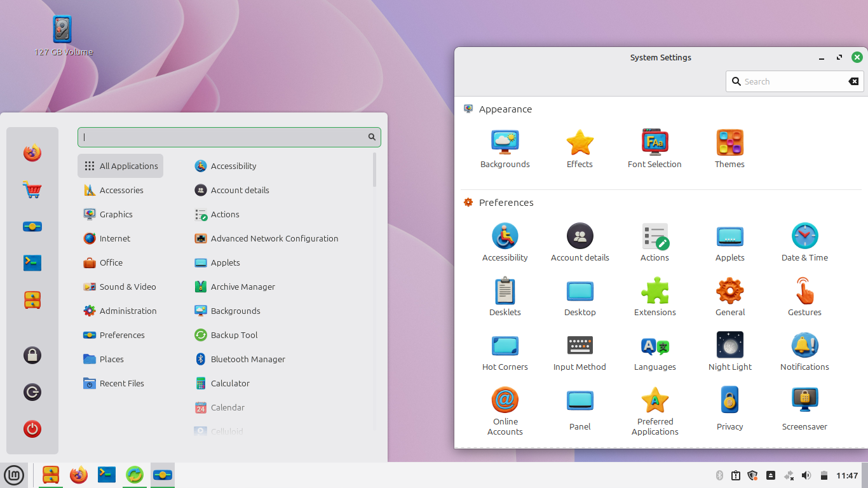Click the Lock Screen icon in menu sidebar
The image size is (868, 488).
coord(32,355)
